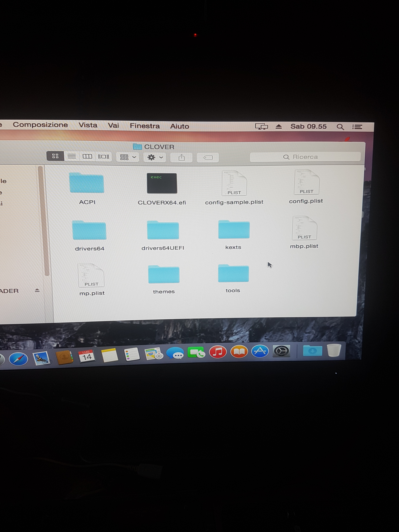Switch Finder to icon view
Viewport: 399px width, 532px height.
[x=55, y=156]
